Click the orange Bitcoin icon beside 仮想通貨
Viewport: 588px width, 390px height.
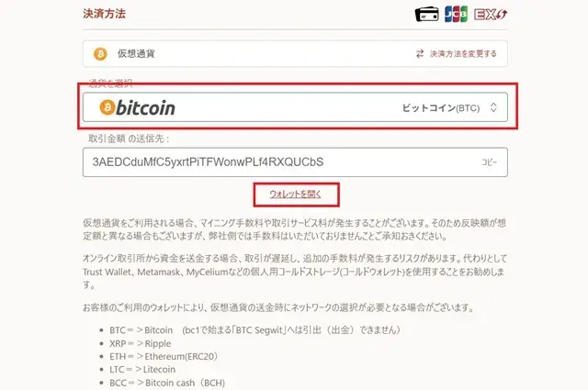tap(100, 54)
